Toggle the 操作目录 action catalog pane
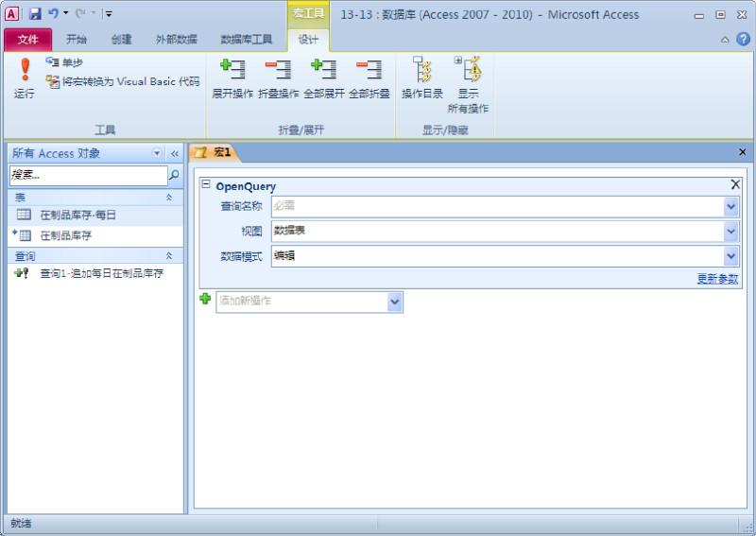 (421, 78)
